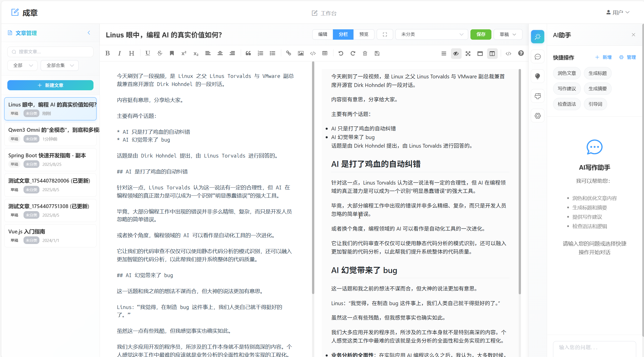Viewport: 644px width, 357px height.
Task: Insert a table
Action: point(325,53)
